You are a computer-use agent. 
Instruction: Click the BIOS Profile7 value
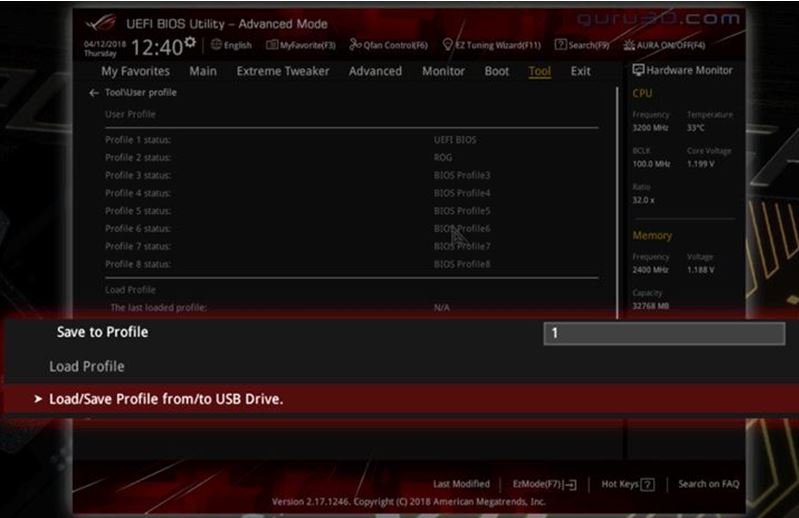462,247
